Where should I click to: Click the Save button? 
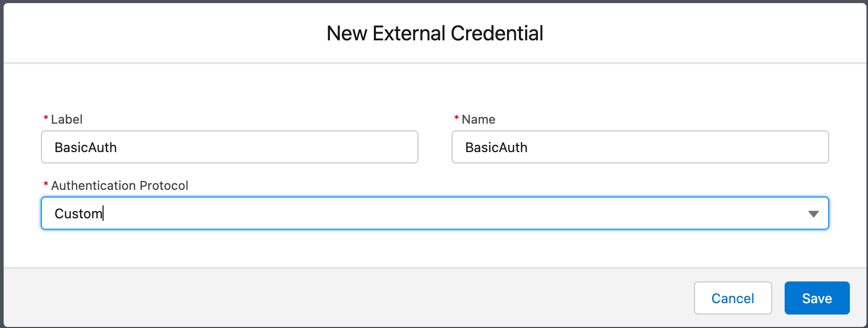[817, 298]
